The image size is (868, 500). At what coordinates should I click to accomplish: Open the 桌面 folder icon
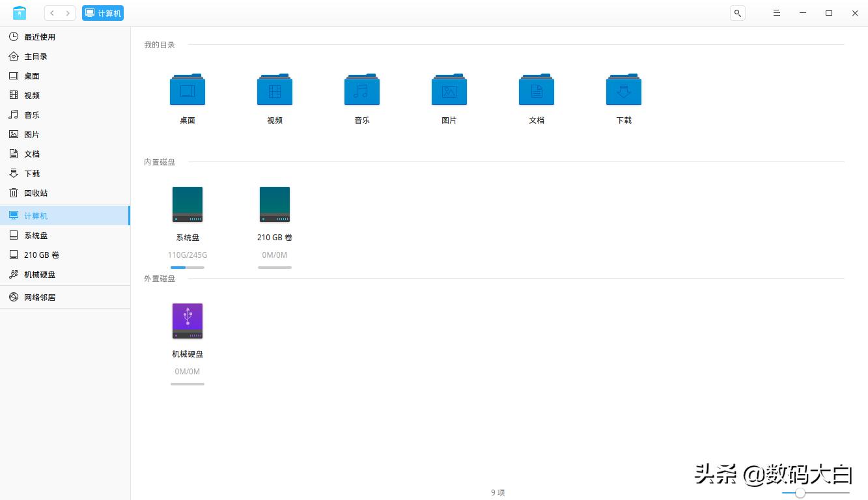point(188,90)
